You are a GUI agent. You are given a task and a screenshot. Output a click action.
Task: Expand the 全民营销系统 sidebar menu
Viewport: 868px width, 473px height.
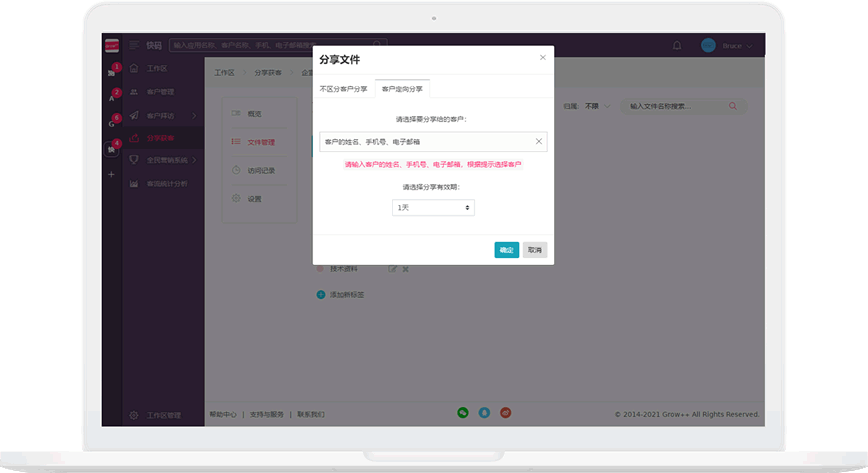[x=164, y=159]
